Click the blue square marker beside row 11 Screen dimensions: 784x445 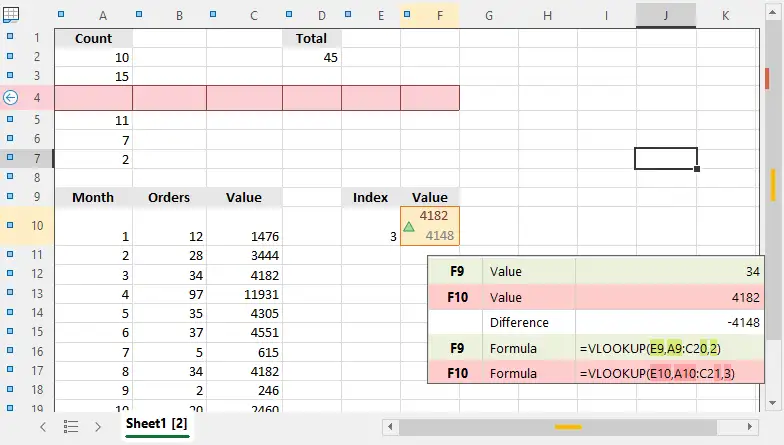pyautogui.click(x=10, y=254)
